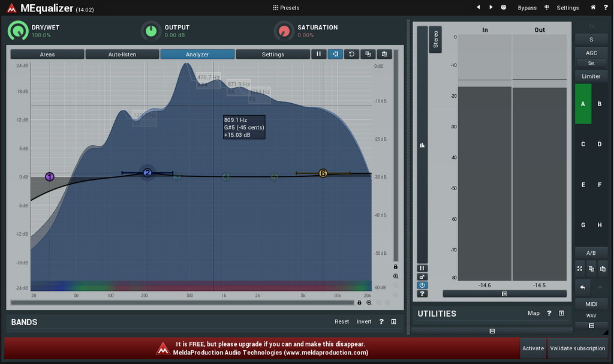Select the Analyzer tab
This screenshot has width=614, height=364.
[x=197, y=54]
